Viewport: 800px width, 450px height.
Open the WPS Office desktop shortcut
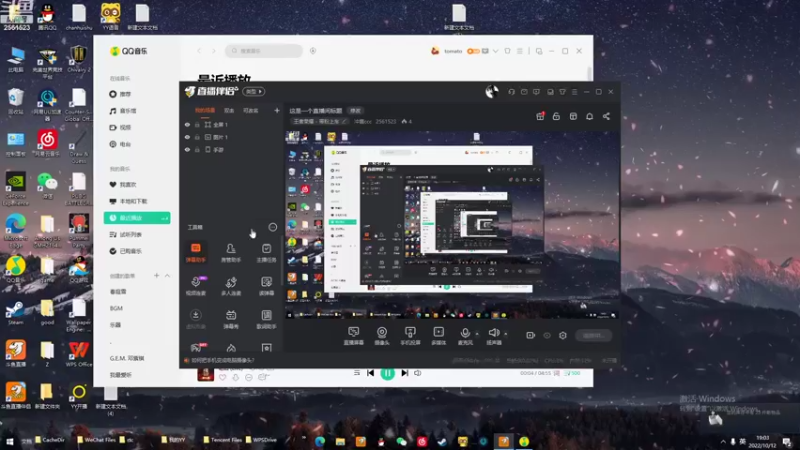[x=78, y=354]
